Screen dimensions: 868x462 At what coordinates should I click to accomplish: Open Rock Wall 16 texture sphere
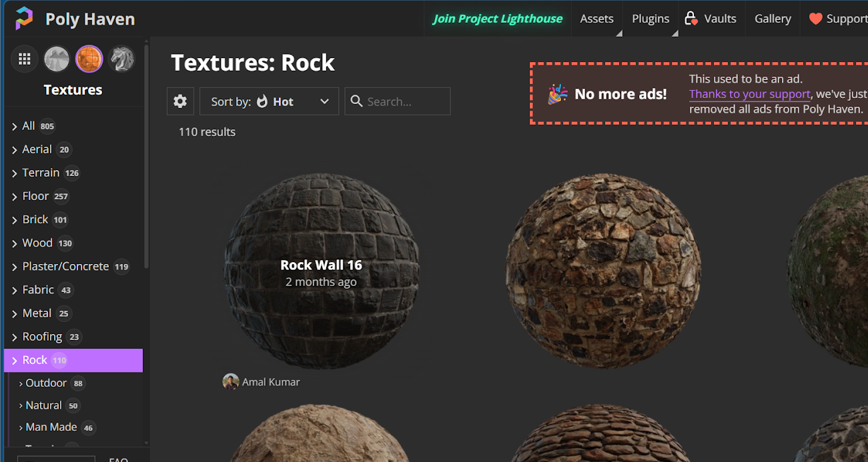click(321, 272)
